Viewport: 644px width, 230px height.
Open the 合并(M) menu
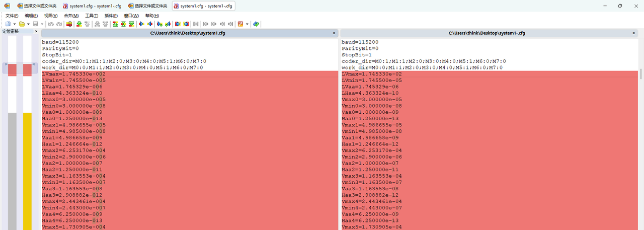click(x=71, y=16)
